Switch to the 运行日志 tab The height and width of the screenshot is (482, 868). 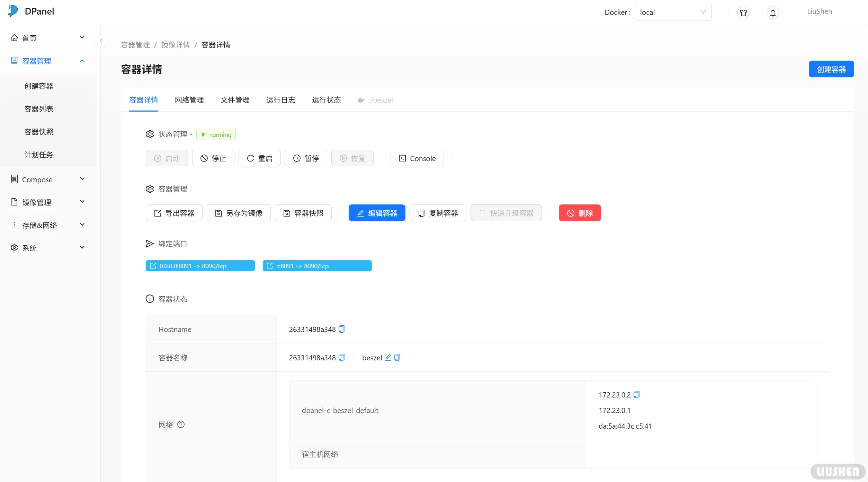click(x=280, y=100)
